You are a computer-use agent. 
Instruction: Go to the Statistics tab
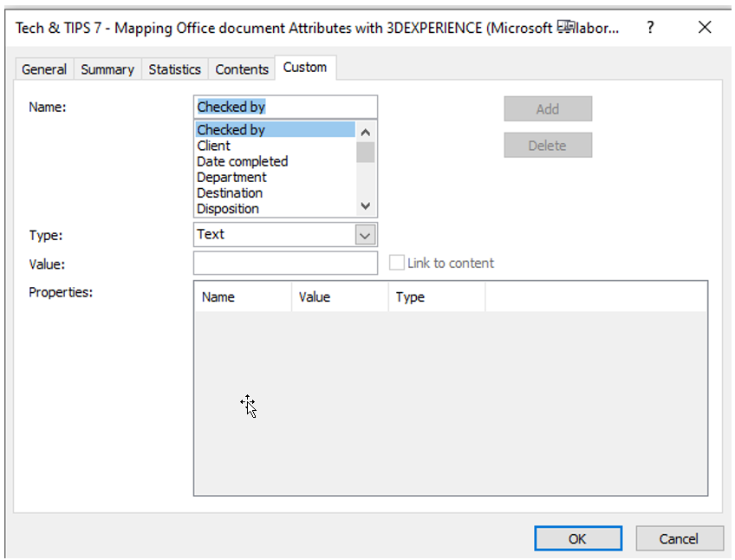[x=174, y=69]
